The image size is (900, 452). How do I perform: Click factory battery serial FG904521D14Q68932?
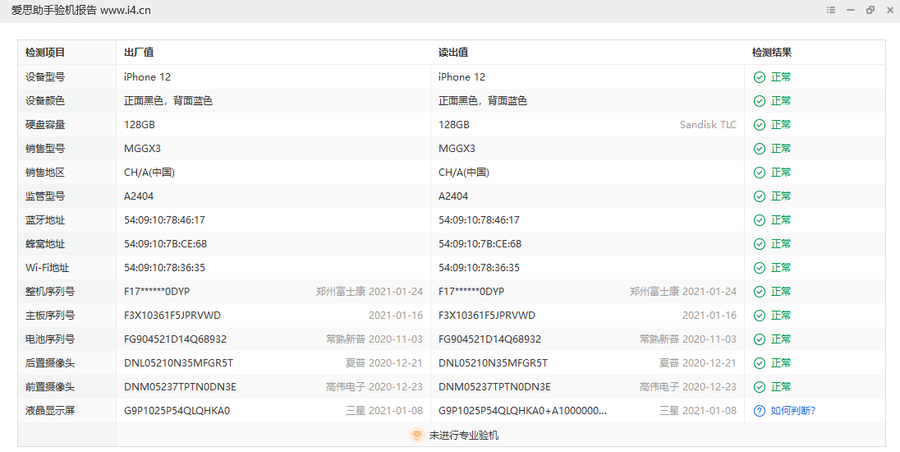click(175, 339)
